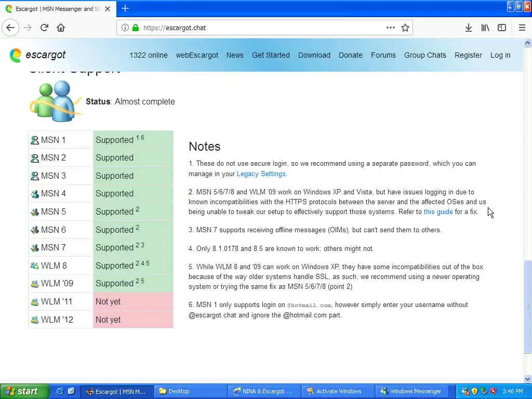The height and width of the screenshot is (399, 532).
Task: Open the browser home page
Action: pyautogui.click(x=61, y=28)
